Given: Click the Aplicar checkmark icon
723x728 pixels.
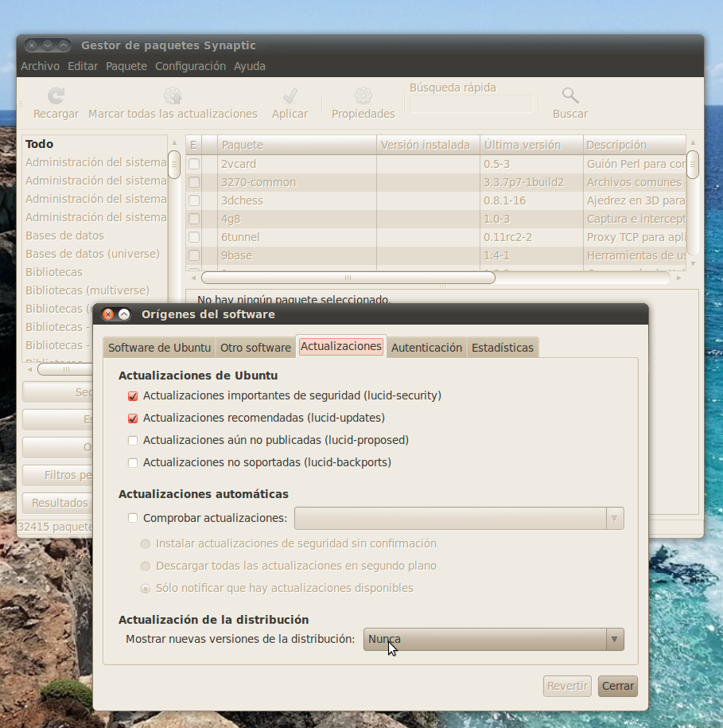Looking at the screenshot, I should pyautogui.click(x=290, y=96).
